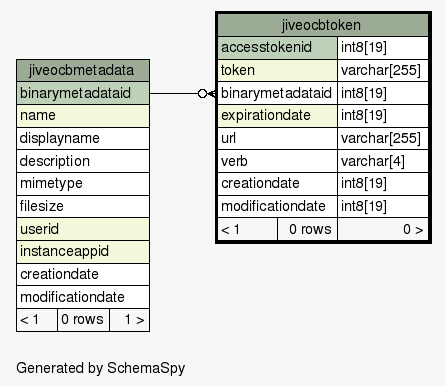The image size is (446, 386).
Task: Click '1 >' children count in jiveocbmetadata
Action: (x=129, y=320)
